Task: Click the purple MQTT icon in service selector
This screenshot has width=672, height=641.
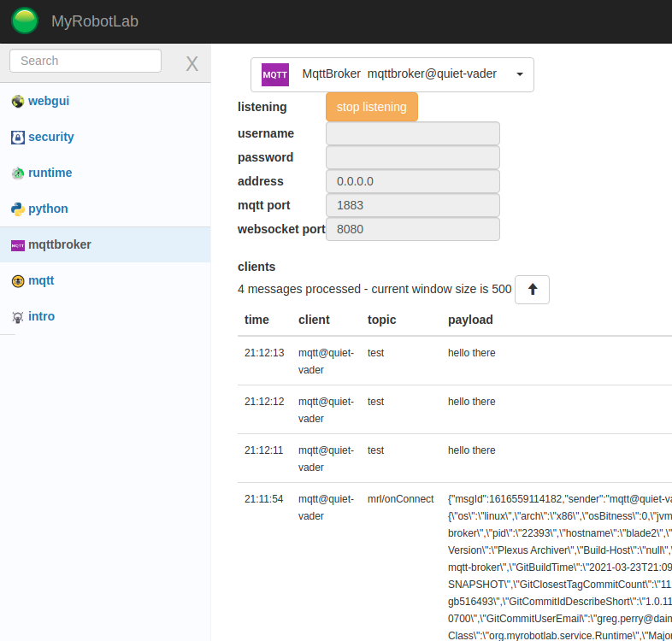Action: pyautogui.click(x=275, y=74)
